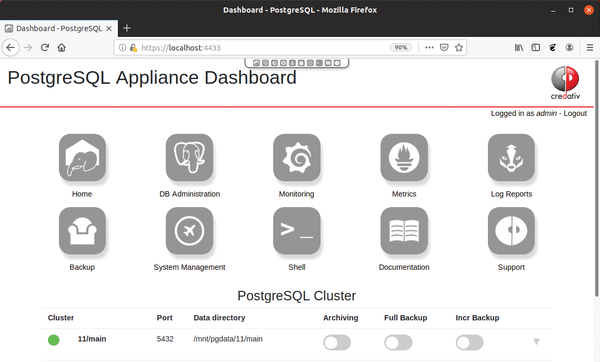Click the page vertical scrollbar
The width and height of the screenshot is (600, 362).
(597, 178)
